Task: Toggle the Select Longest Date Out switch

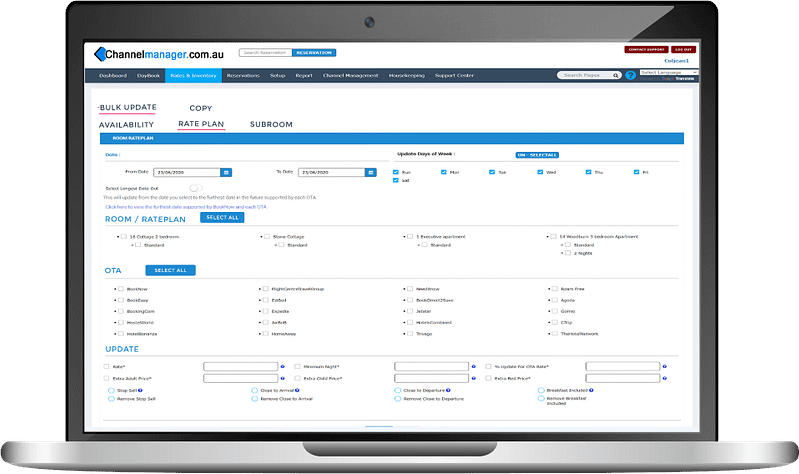Action: tap(196, 188)
